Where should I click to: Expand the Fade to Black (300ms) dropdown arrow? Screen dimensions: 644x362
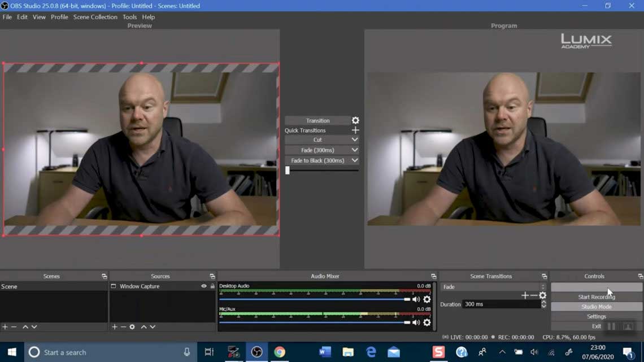355,160
